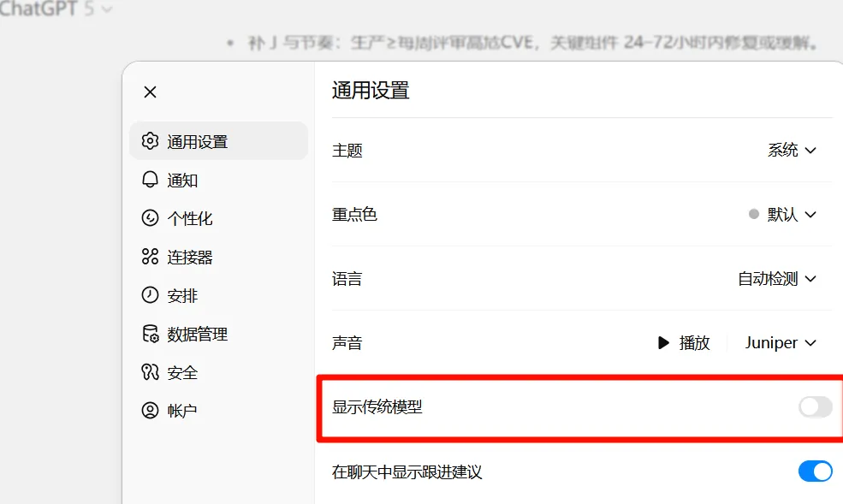The width and height of the screenshot is (843, 504).
Task: Click the 通用设置 page heading
Action: coord(371,90)
